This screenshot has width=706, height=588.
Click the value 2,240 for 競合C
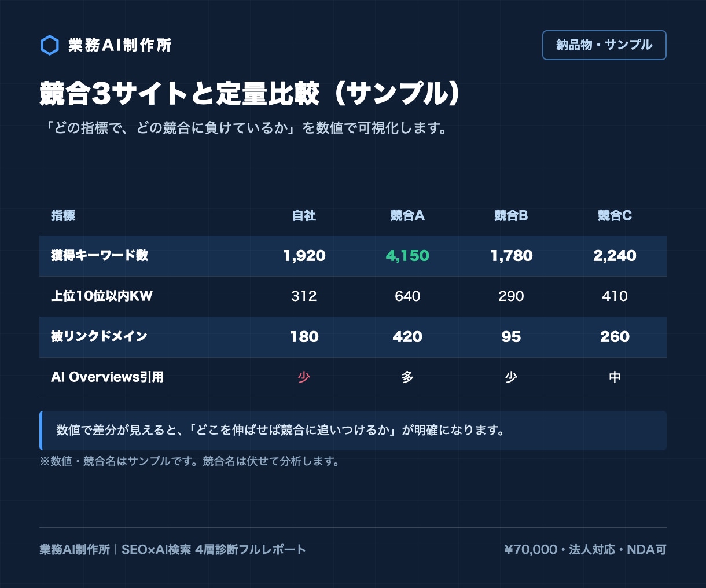coord(615,256)
